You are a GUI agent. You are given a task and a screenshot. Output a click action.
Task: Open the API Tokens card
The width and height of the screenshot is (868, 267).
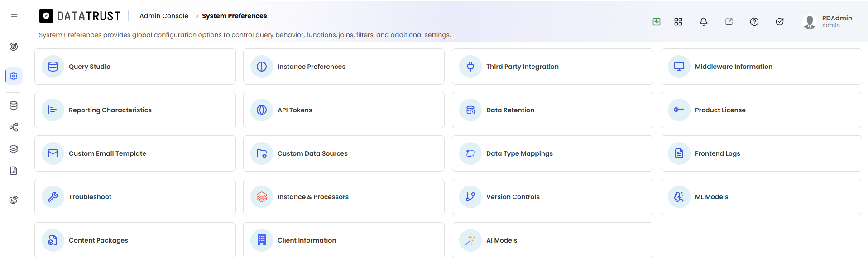344,110
